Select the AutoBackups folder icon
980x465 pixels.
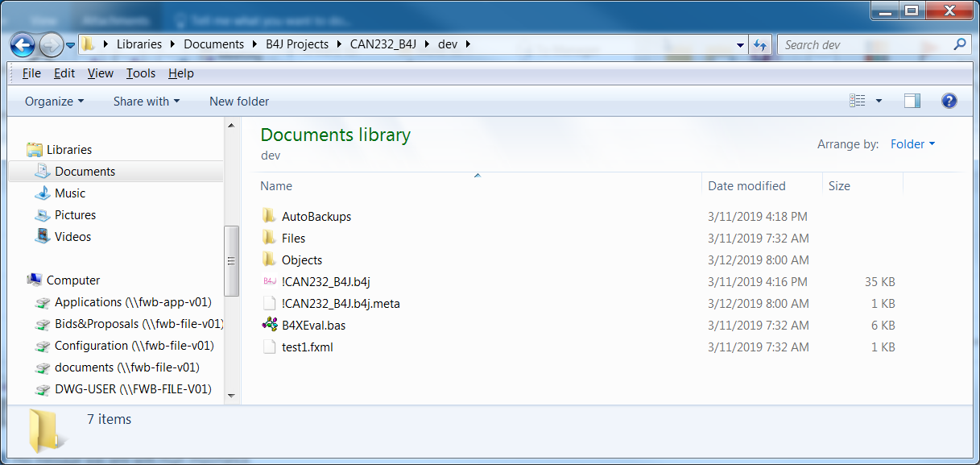point(269,216)
